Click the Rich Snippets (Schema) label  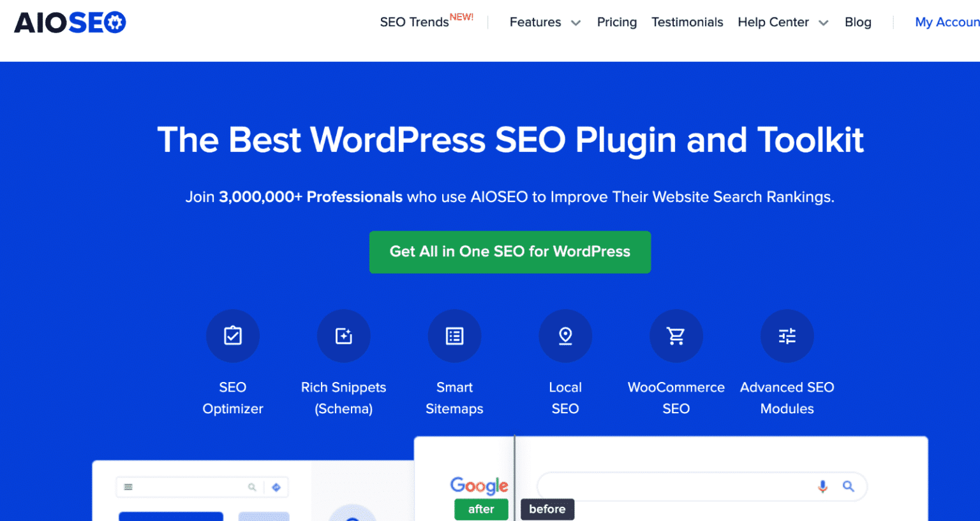tap(344, 398)
